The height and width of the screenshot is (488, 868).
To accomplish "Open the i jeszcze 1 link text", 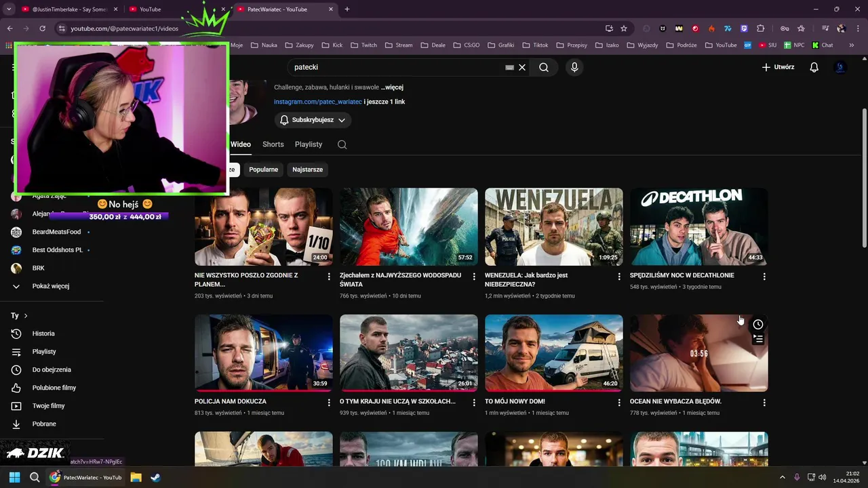I will click(384, 102).
